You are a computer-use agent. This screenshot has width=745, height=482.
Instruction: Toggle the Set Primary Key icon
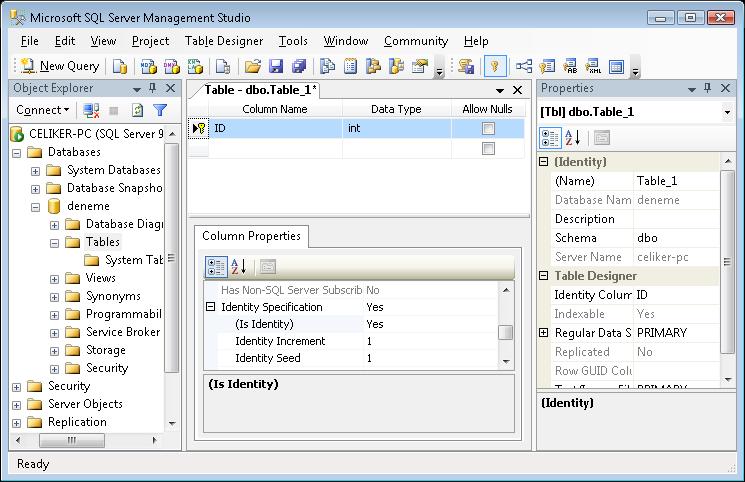495,66
